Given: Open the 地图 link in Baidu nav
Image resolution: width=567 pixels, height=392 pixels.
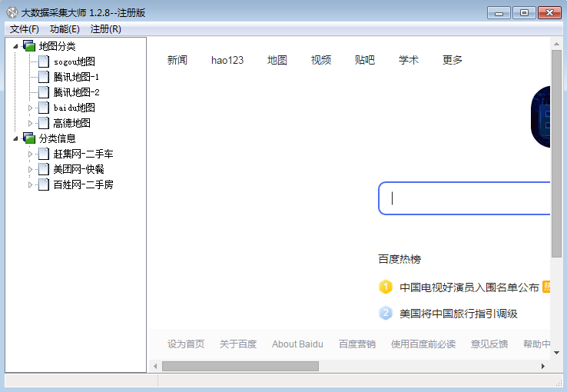Looking at the screenshot, I should point(277,60).
